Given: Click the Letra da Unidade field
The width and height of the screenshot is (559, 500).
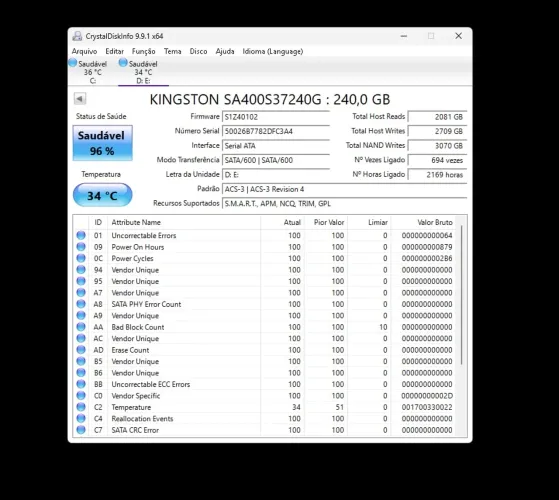Looking at the screenshot, I should pos(276,175).
